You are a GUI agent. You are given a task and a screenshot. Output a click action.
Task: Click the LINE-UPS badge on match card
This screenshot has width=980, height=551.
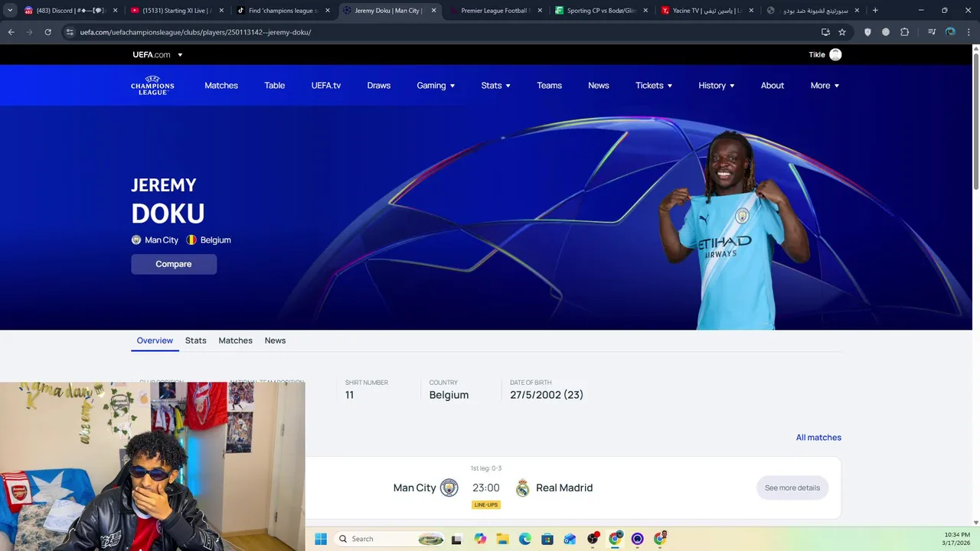486,505
